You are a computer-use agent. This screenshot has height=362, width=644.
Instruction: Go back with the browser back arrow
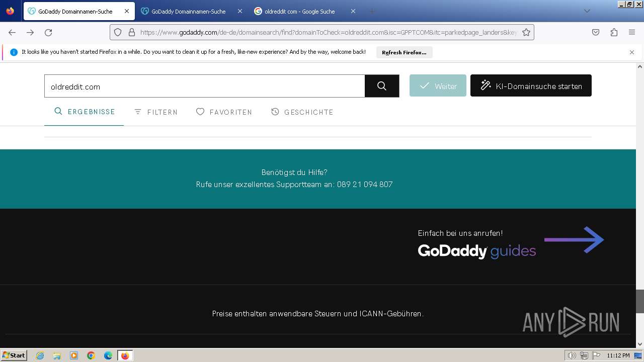(12, 32)
